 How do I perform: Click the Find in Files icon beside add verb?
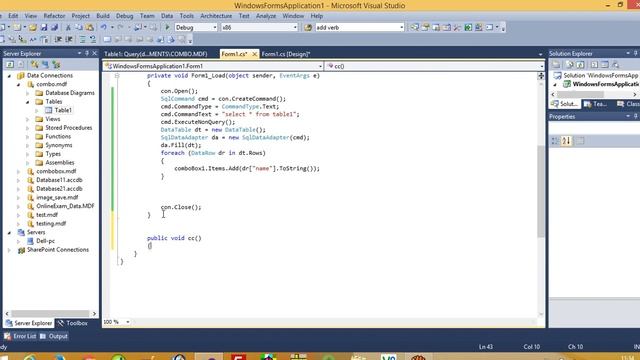308,27
